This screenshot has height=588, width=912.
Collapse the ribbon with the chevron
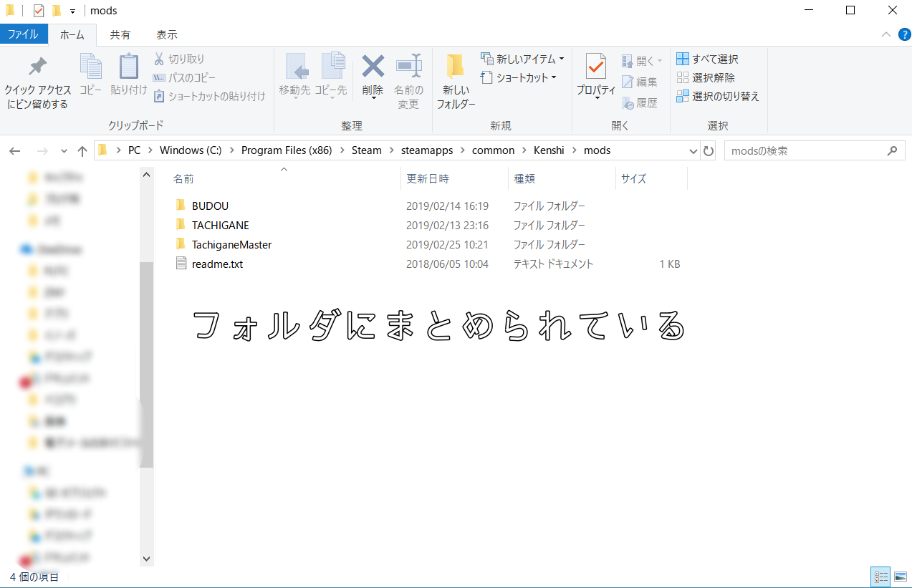[886, 34]
